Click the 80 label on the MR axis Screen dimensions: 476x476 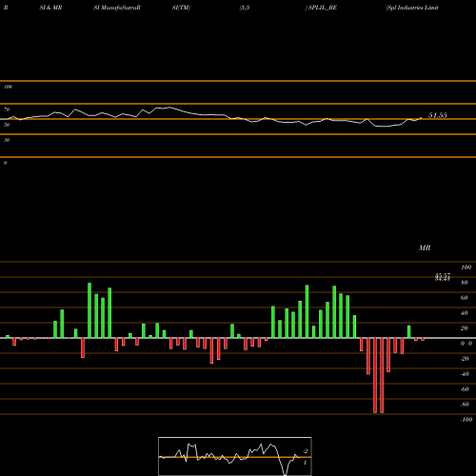(x=464, y=283)
